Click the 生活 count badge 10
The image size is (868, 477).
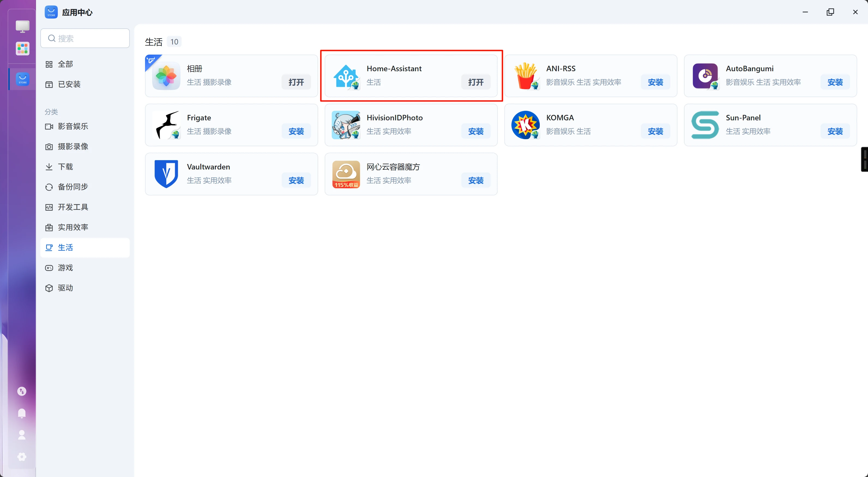[174, 41]
